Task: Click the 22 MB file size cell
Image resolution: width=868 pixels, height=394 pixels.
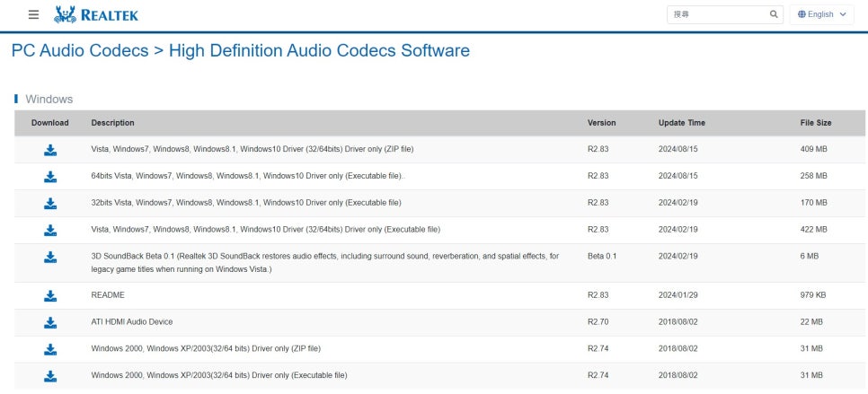Action: 811,321
